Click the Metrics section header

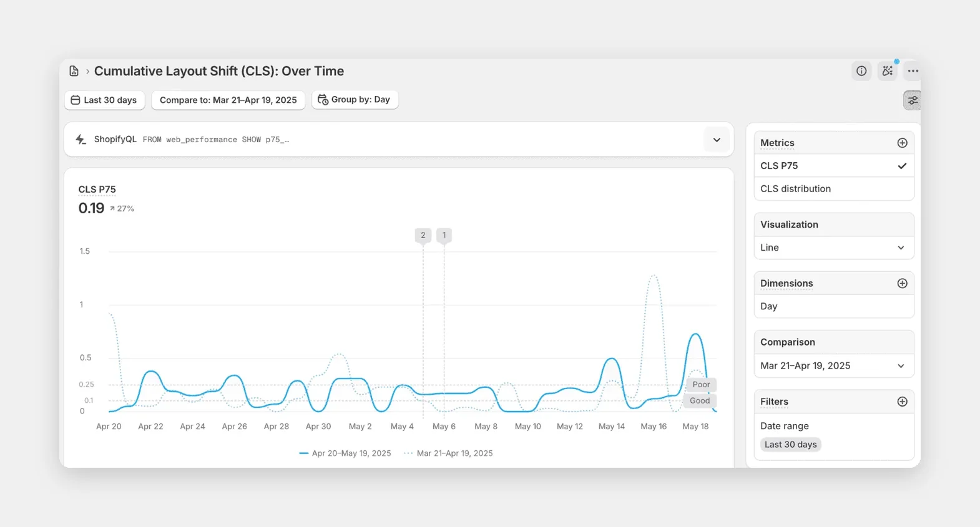(x=777, y=143)
